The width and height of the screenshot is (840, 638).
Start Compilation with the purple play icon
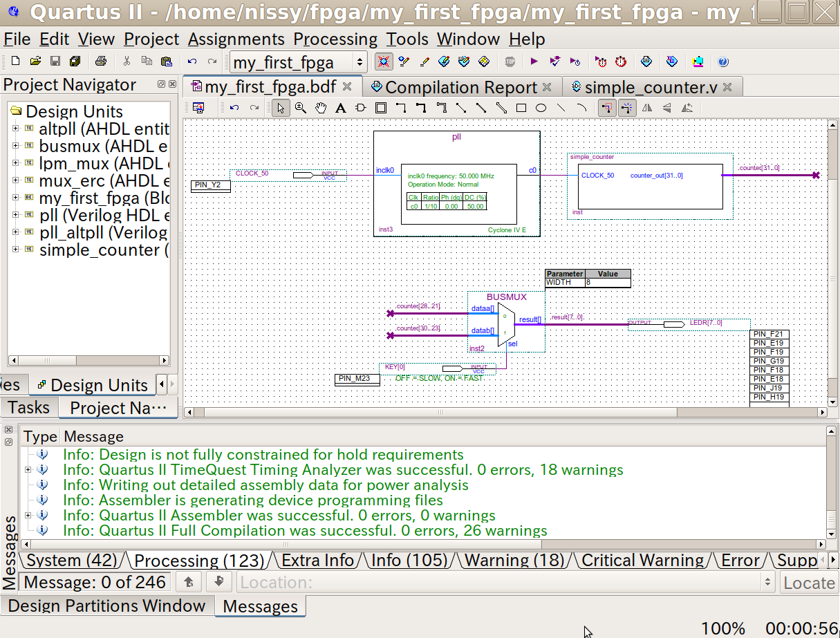[534, 62]
